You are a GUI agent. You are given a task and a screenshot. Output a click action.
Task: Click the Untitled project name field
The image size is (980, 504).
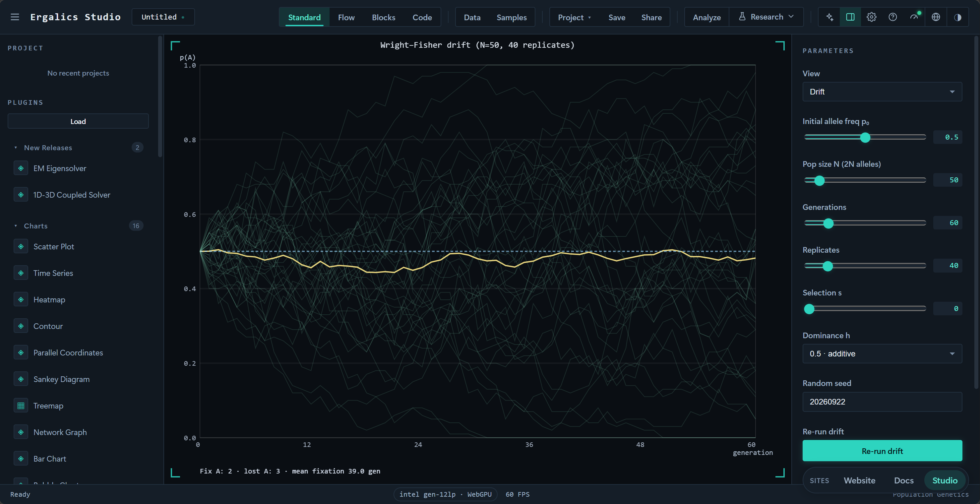[x=163, y=17]
